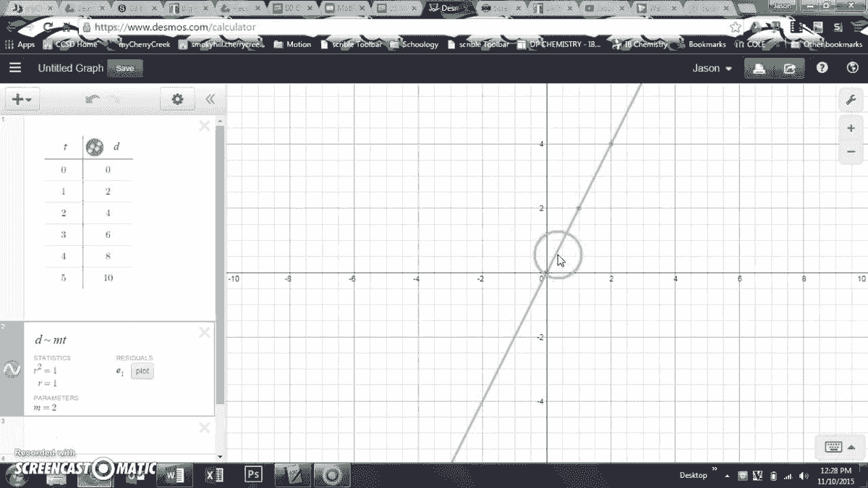The height and width of the screenshot is (488, 868).
Task: Toggle the d column color circle
Action: 95,147
